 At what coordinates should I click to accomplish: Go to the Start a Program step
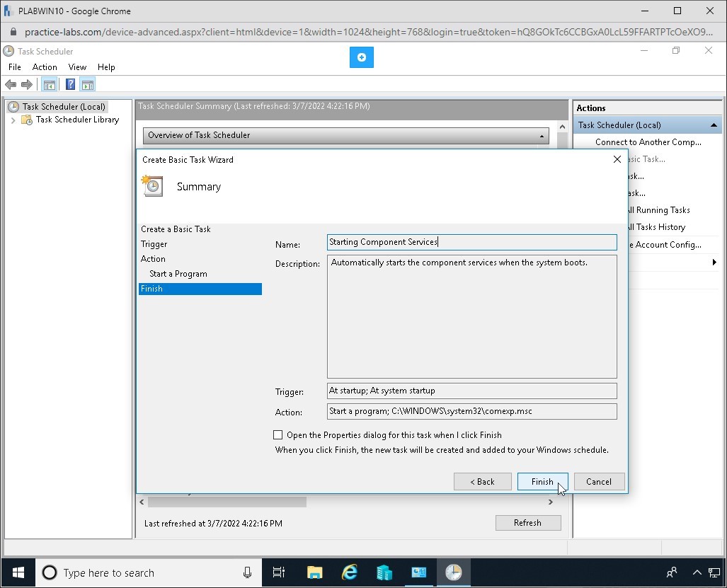coord(178,274)
